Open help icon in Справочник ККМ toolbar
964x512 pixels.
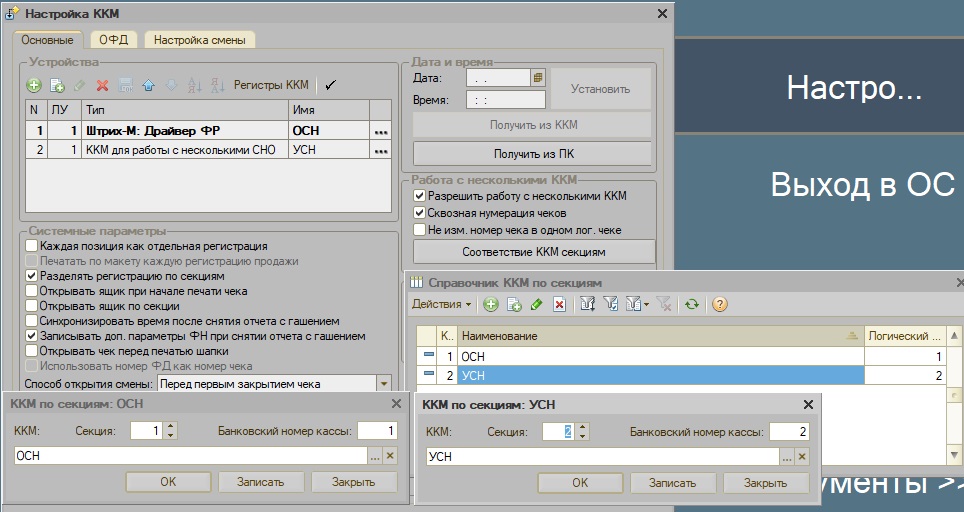click(x=719, y=304)
